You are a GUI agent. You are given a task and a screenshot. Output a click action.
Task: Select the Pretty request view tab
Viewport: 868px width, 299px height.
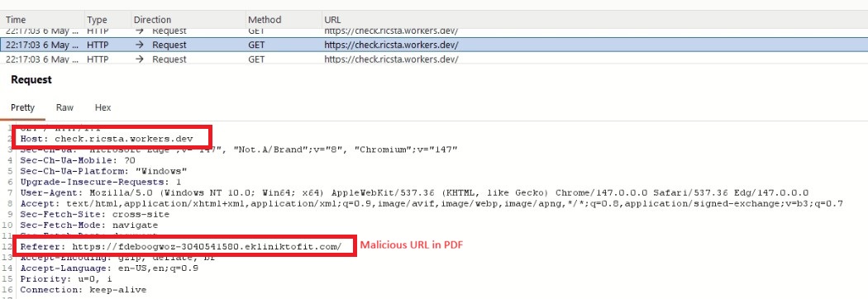22,107
